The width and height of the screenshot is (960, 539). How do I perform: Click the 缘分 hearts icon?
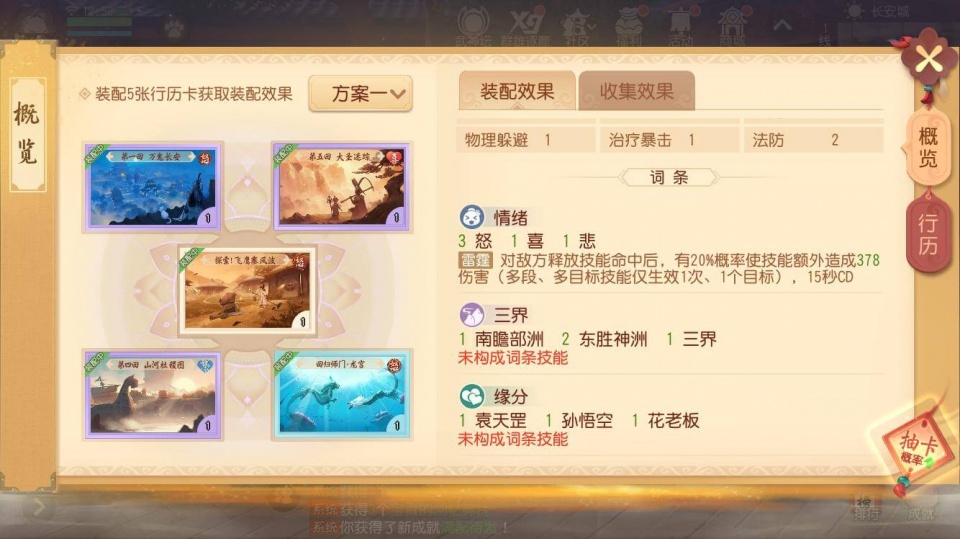(472, 396)
